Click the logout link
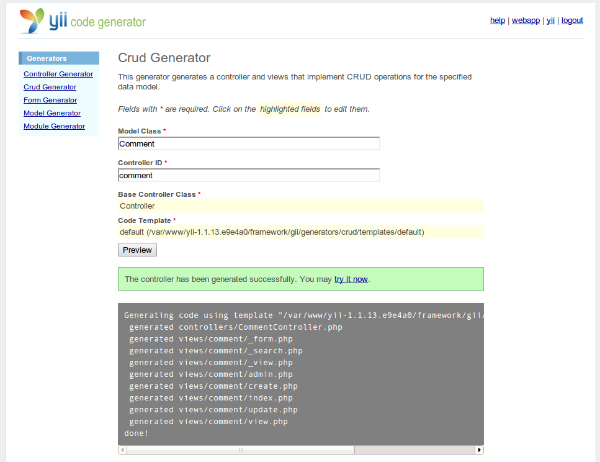The width and height of the screenshot is (600, 462). tap(572, 20)
